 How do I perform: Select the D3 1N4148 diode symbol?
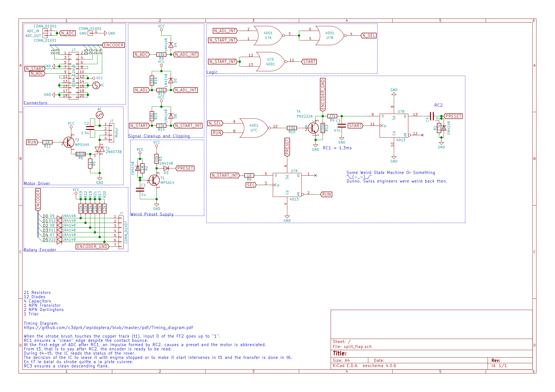[x=166, y=168]
